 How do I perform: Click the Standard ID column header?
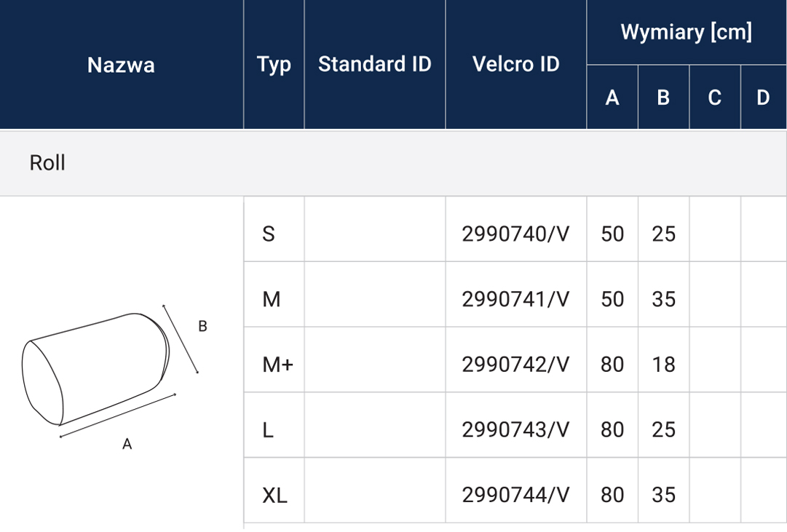pyautogui.click(x=374, y=65)
